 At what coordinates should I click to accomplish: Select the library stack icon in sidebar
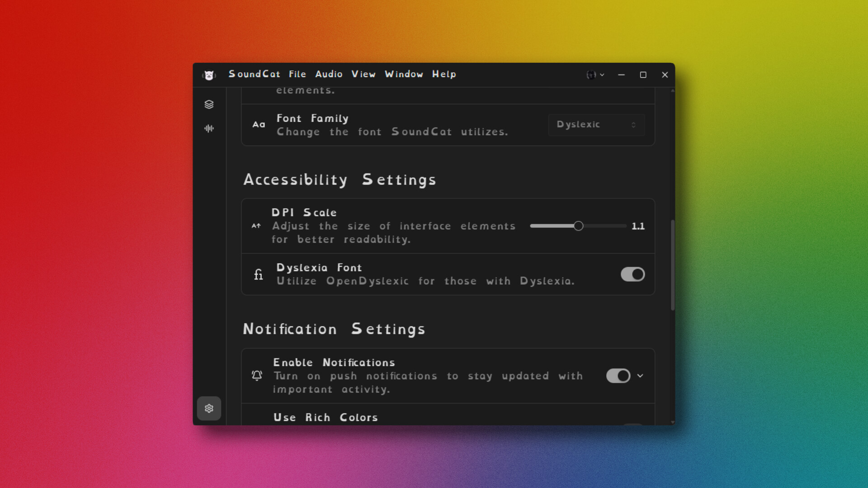(x=209, y=104)
